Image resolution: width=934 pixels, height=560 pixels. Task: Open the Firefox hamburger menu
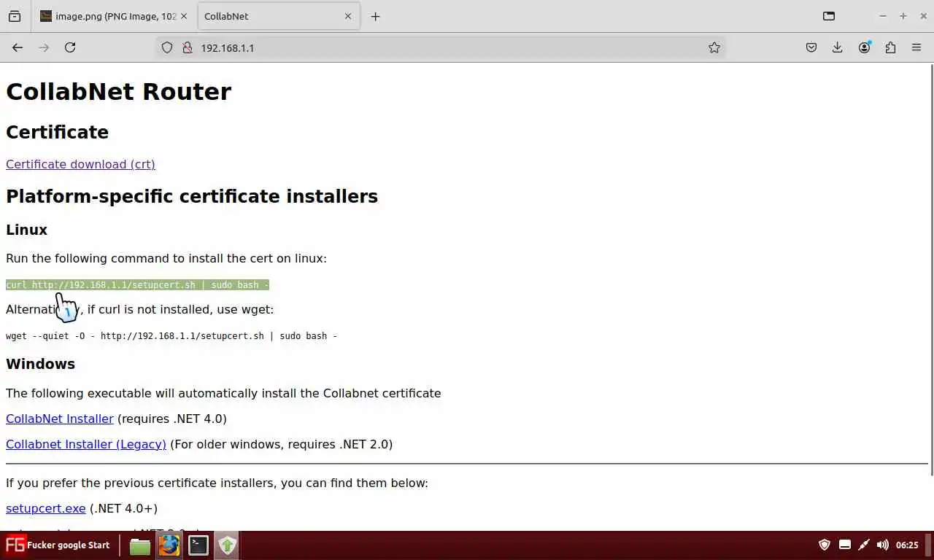pyautogui.click(x=916, y=47)
